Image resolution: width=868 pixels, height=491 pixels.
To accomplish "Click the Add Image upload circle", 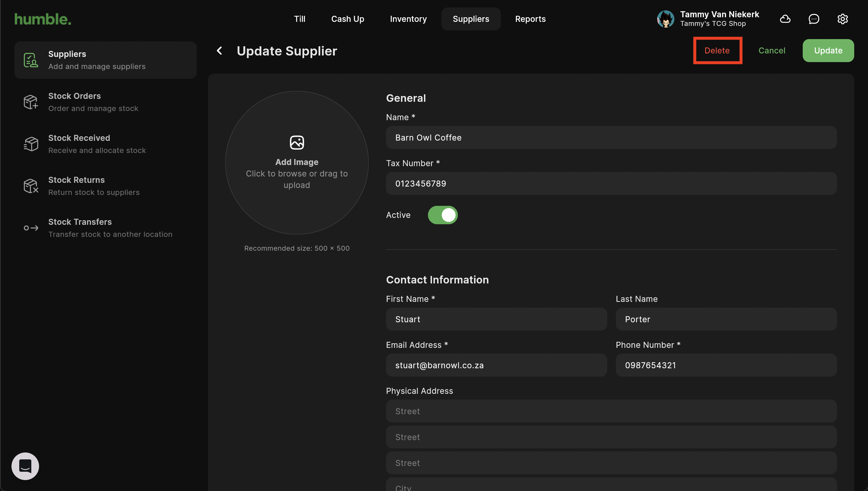I will [296, 163].
